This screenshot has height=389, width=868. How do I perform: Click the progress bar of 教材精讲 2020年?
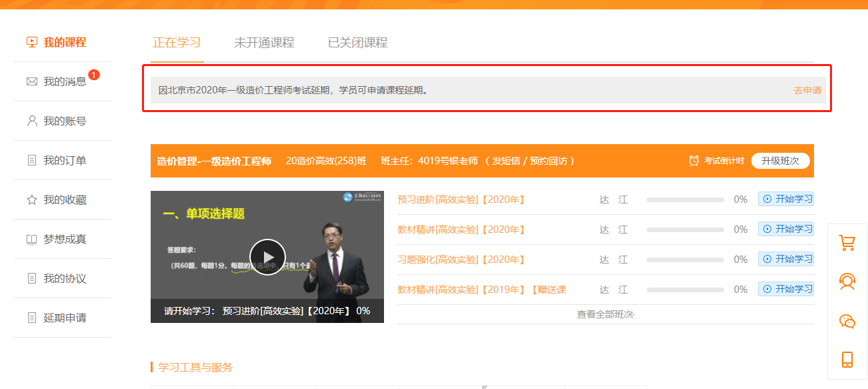pos(685,230)
